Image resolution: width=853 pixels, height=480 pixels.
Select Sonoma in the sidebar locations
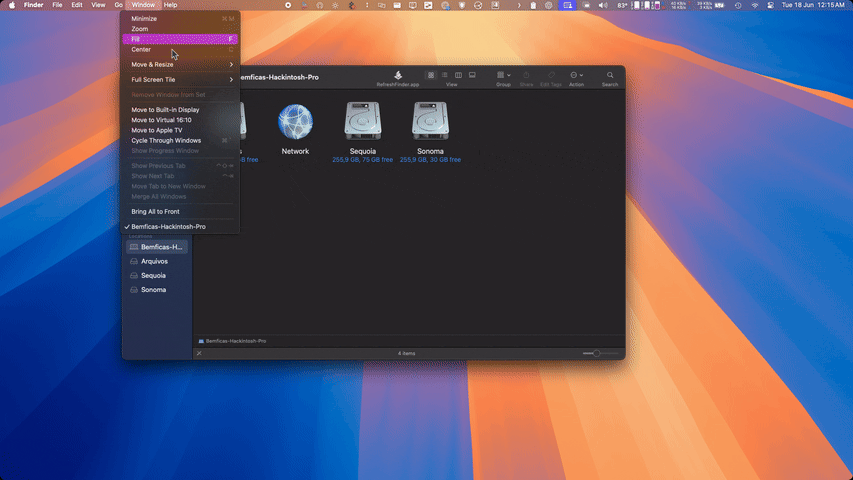(x=157, y=290)
